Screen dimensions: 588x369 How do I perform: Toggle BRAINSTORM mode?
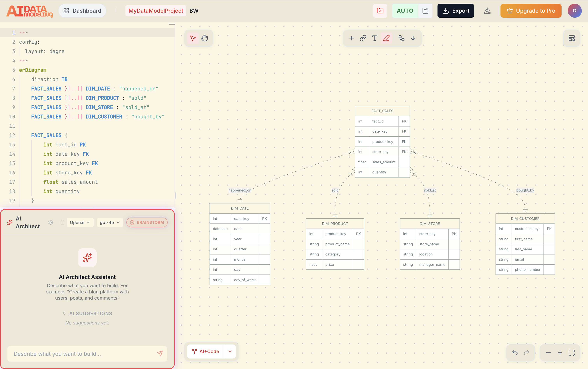click(x=147, y=222)
